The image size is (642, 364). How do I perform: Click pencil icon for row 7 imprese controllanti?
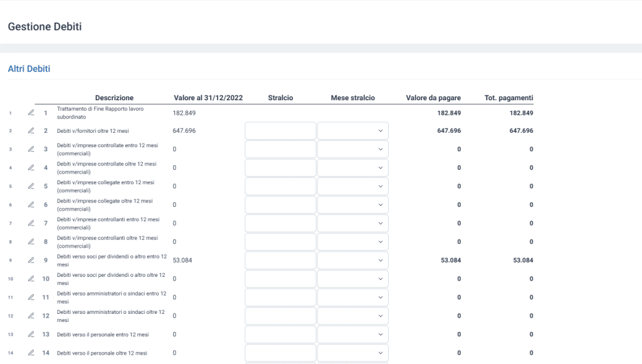[31, 223]
